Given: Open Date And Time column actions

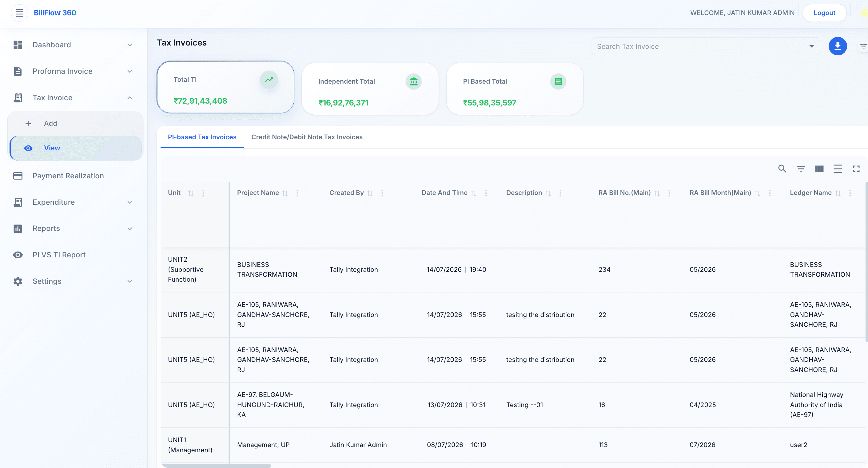Looking at the screenshot, I should [486, 193].
